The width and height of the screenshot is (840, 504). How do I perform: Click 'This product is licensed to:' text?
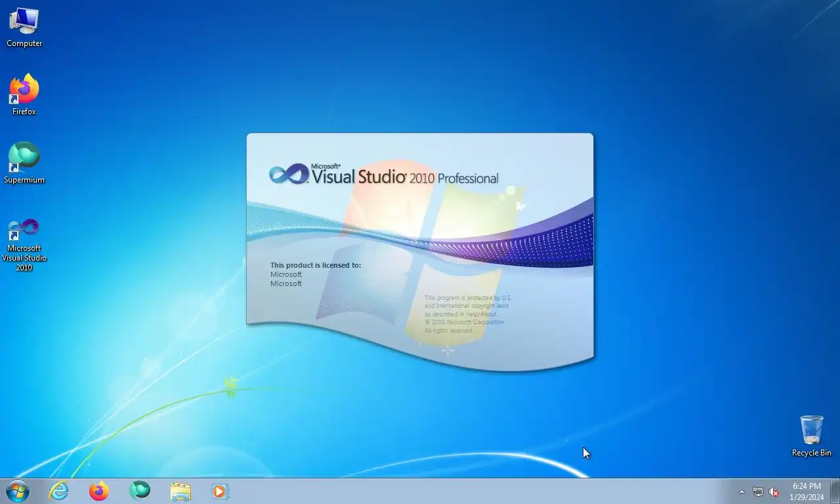pos(316,265)
